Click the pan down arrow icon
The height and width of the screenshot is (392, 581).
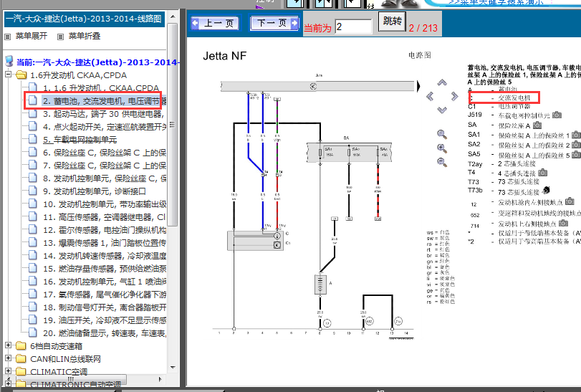442,108
